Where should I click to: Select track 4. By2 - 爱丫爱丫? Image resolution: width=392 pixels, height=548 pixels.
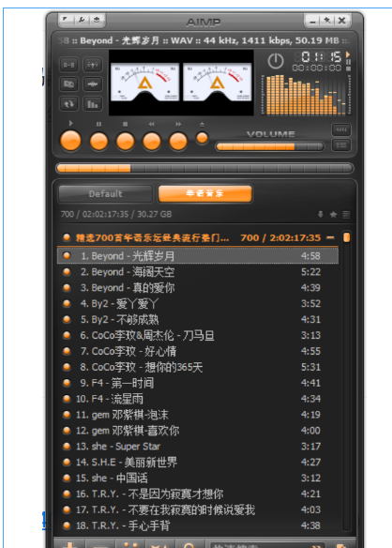click(x=198, y=303)
